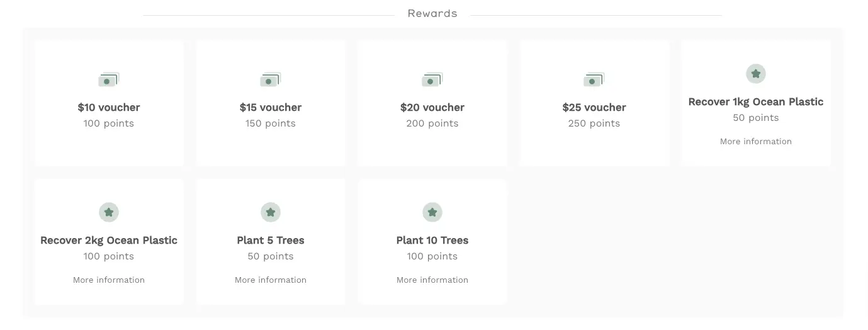
Task: Click the Rewards section heading
Action: [x=432, y=14]
